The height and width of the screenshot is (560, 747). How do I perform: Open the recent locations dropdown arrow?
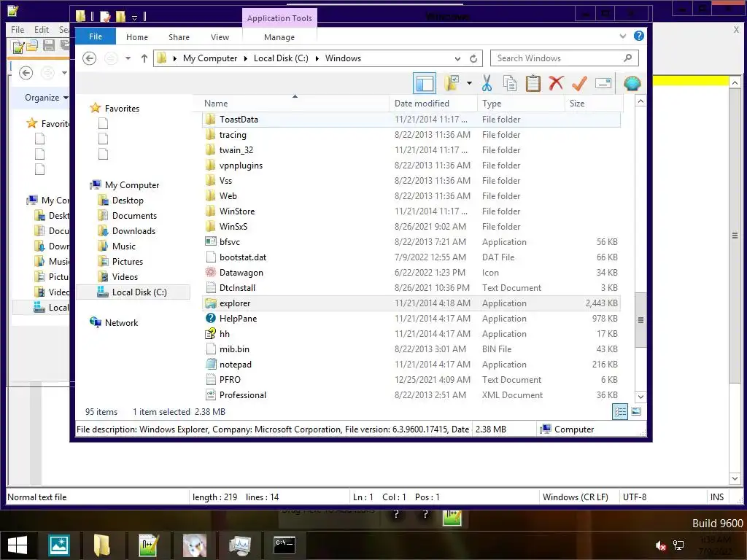(x=128, y=58)
